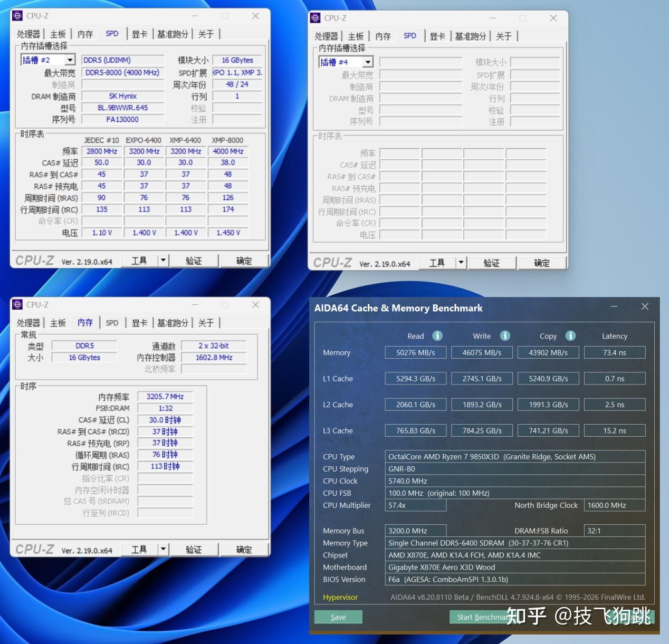Screen dimensions: 669x644
Task: Minimize the slot #4 CPU-Z window
Action: (492, 18)
